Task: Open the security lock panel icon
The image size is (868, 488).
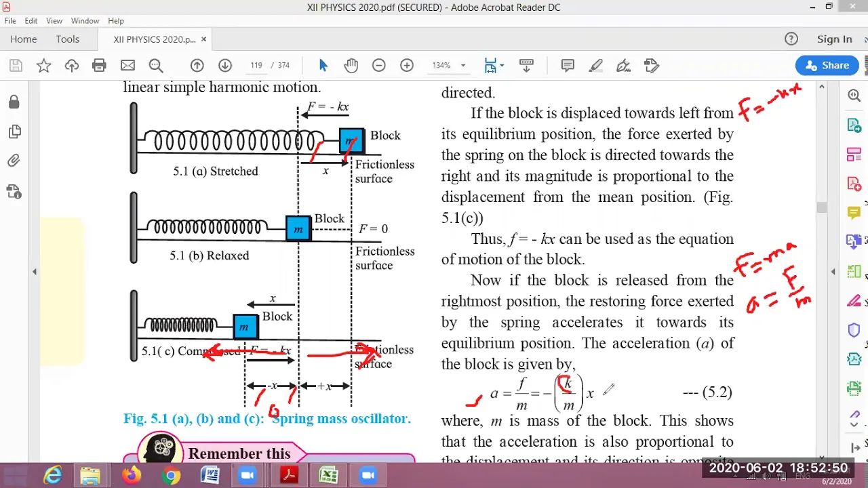Action: (x=14, y=102)
